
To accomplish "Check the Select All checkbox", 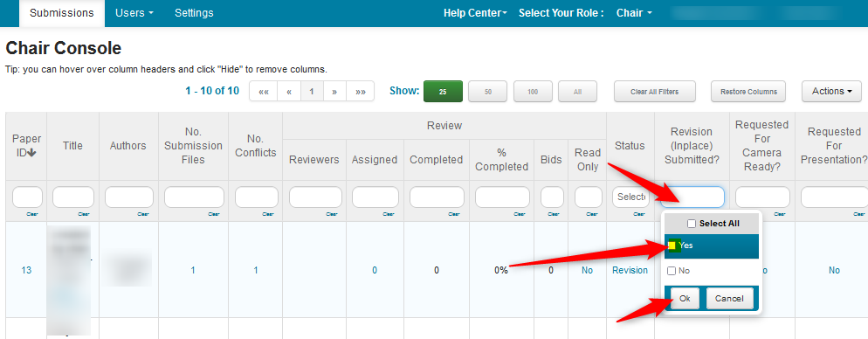I will [x=691, y=224].
